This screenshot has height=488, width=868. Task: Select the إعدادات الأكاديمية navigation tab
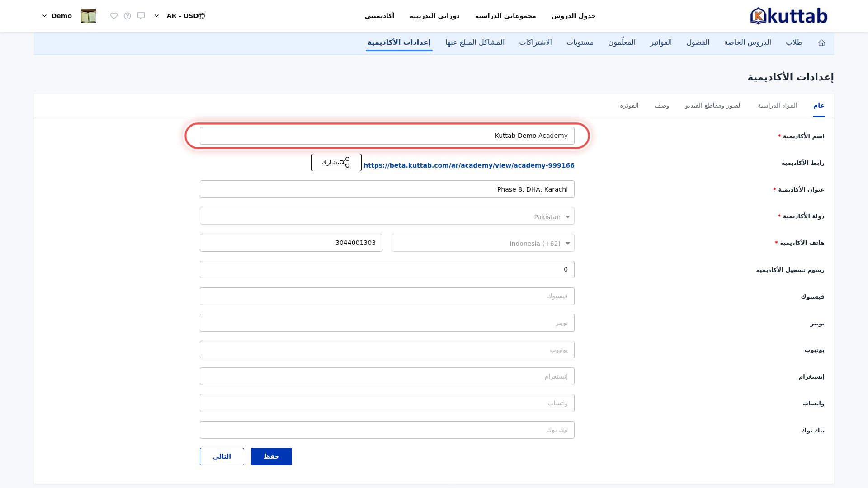[399, 42]
